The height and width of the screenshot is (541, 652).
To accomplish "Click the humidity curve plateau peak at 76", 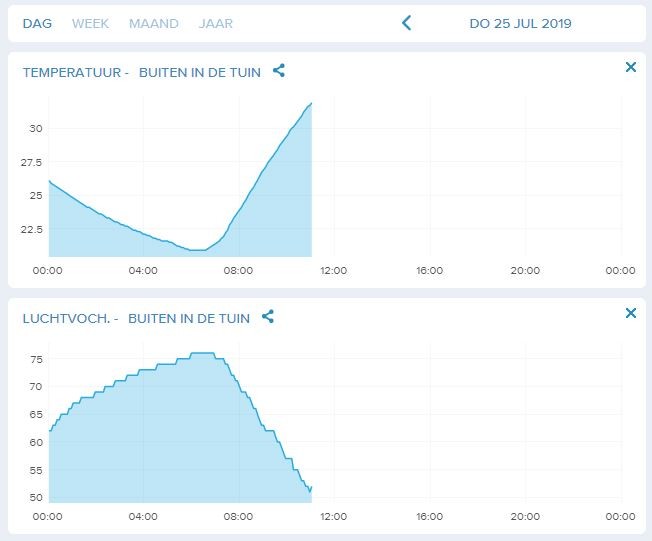I will (203, 353).
